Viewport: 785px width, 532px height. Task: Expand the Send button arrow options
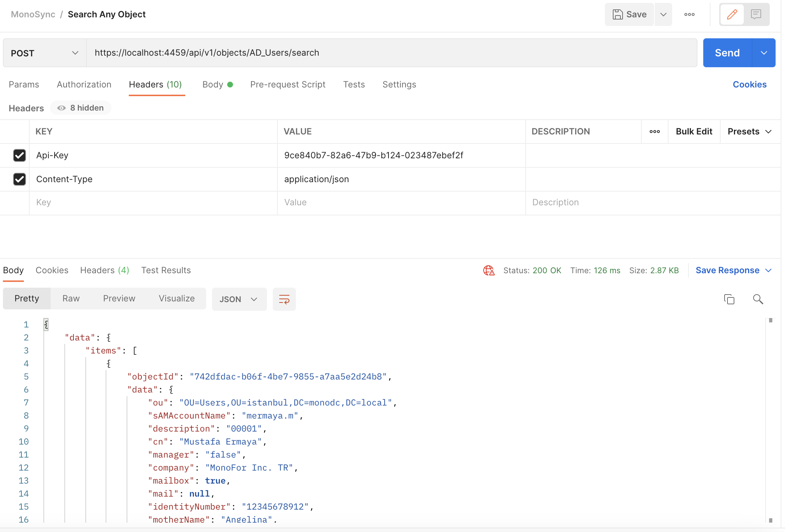click(764, 53)
